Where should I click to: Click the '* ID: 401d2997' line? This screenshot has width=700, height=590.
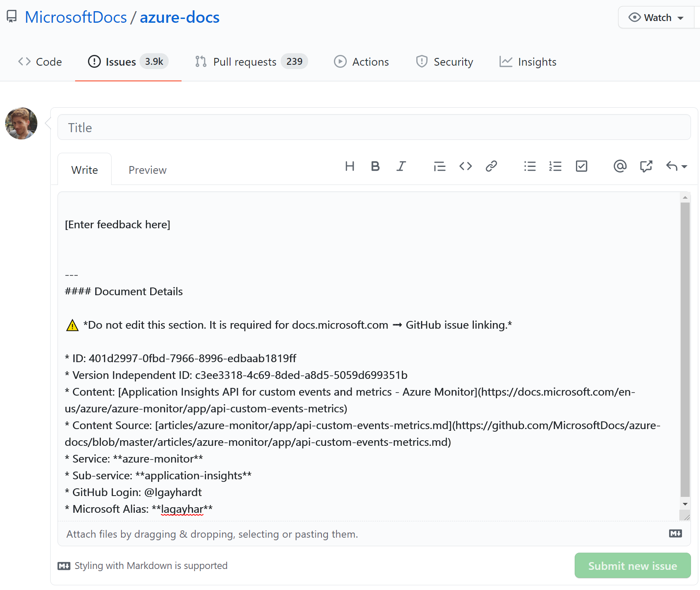[180, 358]
